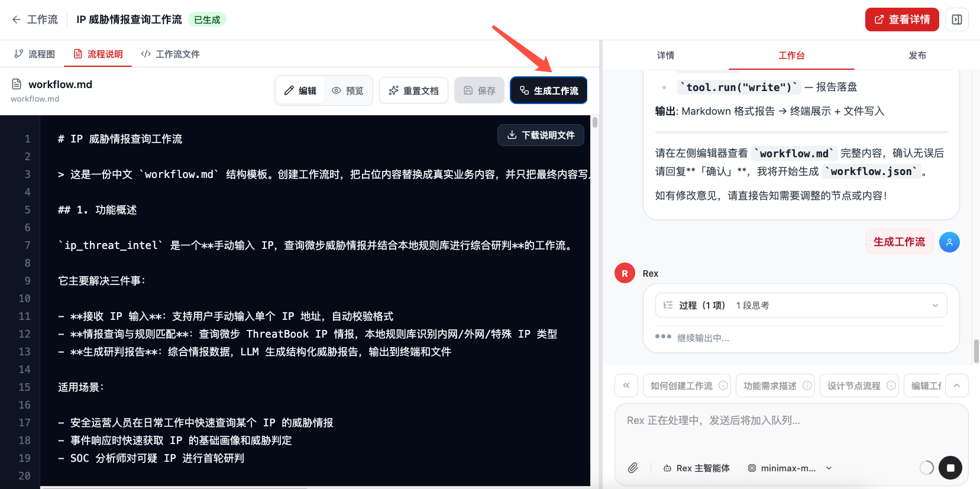The height and width of the screenshot is (489, 980).
Task: Click the loading spinner indicator
Action: click(x=927, y=468)
